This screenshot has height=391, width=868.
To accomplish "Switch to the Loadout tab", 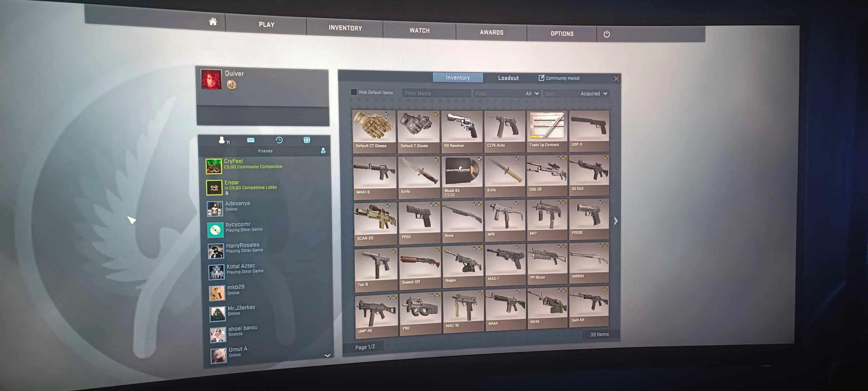I will [508, 78].
